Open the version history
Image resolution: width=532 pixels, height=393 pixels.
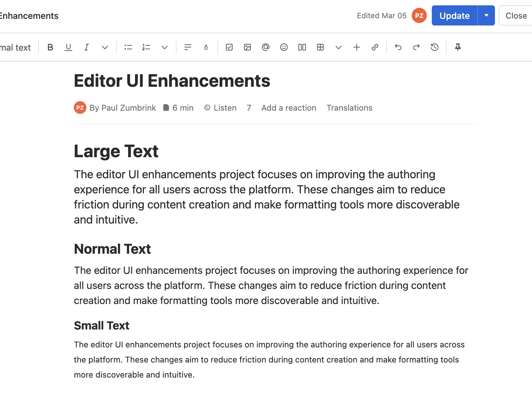435,47
